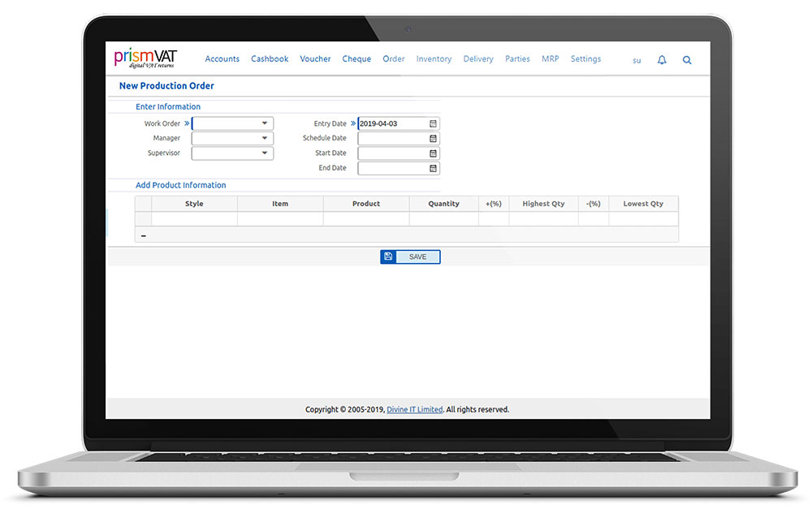Image resolution: width=812 pixels, height=518 pixels.
Task: Open the Voucher menu
Action: click(315, 59)
